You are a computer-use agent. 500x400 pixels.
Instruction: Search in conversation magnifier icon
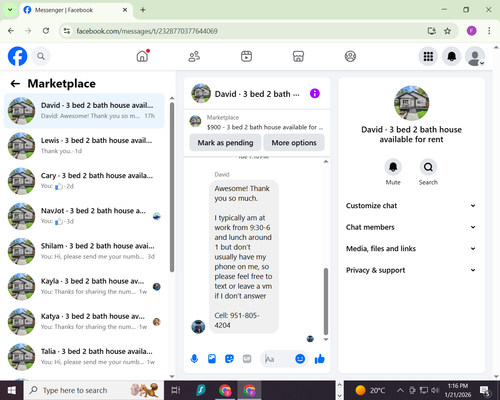428,167
